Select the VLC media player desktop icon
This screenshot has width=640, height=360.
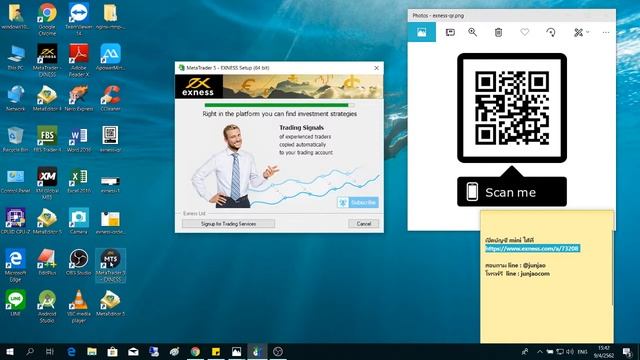pos(79,306)
